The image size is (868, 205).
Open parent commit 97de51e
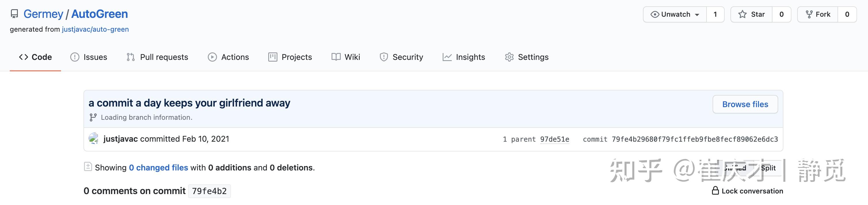click(555, 139)
